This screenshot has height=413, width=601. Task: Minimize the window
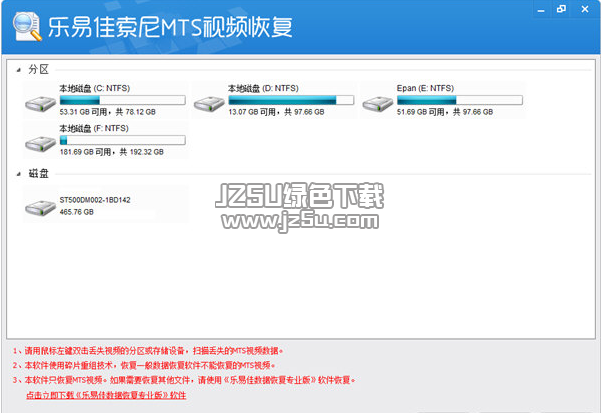pyautogui.click(x=541, y=10)
